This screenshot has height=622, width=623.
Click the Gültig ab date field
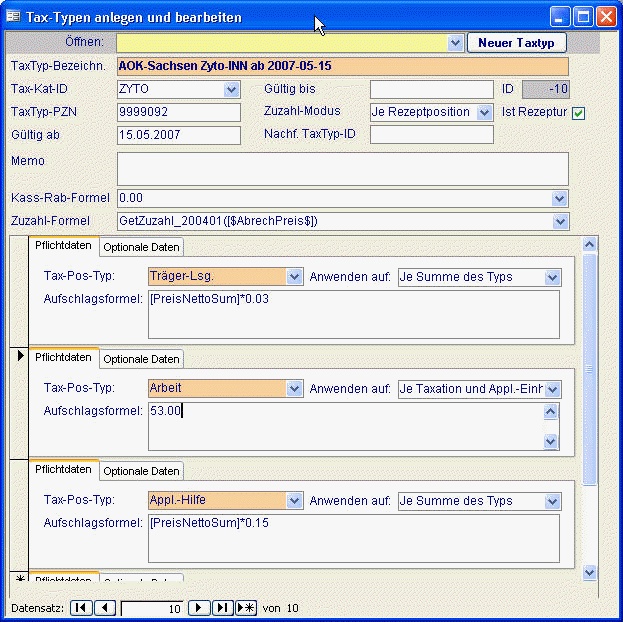click(179, 136)
